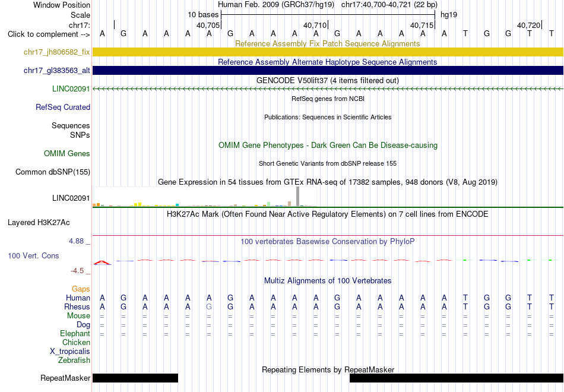Click the chr17_jh806582_fix track label
The width and height of the screenshot is (564, 392).
tap(56, 52)
